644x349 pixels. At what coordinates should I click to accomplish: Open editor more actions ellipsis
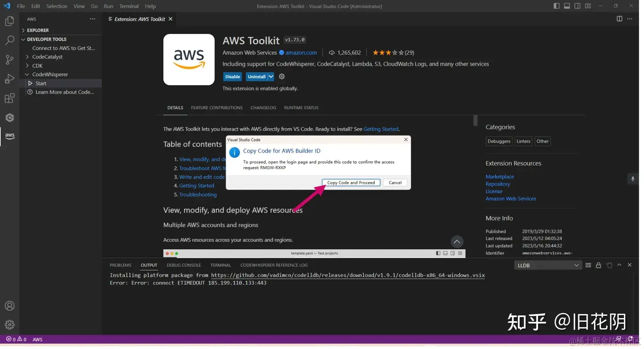pos(630,19)
